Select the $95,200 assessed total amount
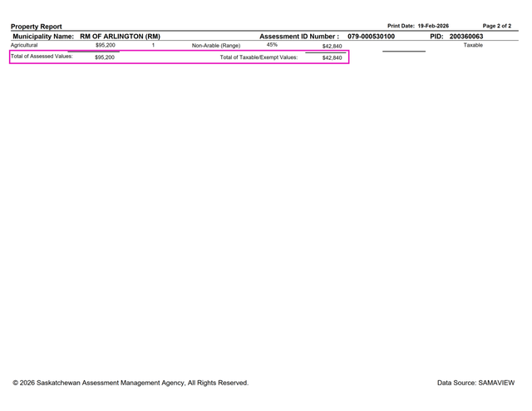 [x=105, y=57]
